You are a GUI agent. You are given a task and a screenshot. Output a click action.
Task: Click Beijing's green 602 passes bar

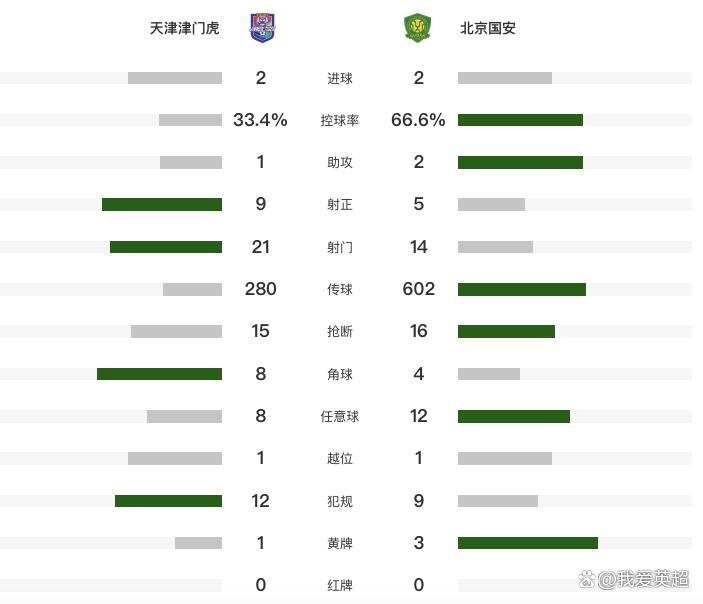522,289
